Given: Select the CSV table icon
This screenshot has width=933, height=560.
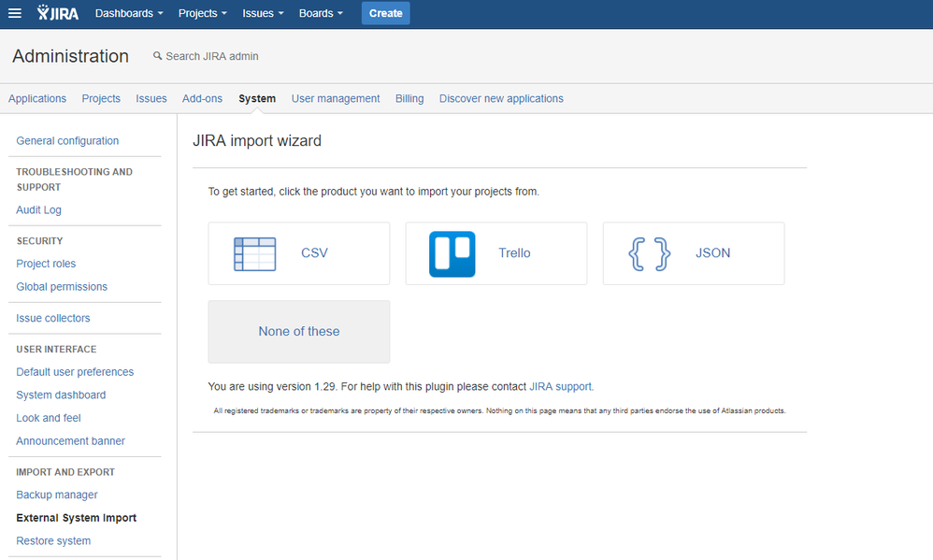Looking at the screenshot, I should pos(254,254).
